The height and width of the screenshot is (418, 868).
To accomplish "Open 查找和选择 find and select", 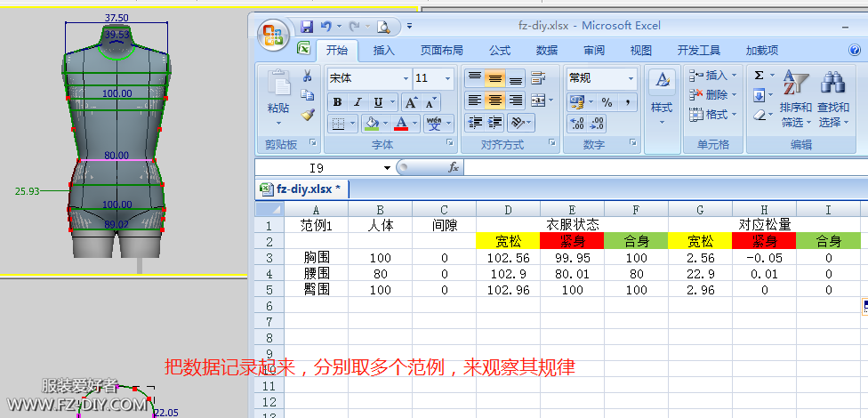I will click(833, 99).
